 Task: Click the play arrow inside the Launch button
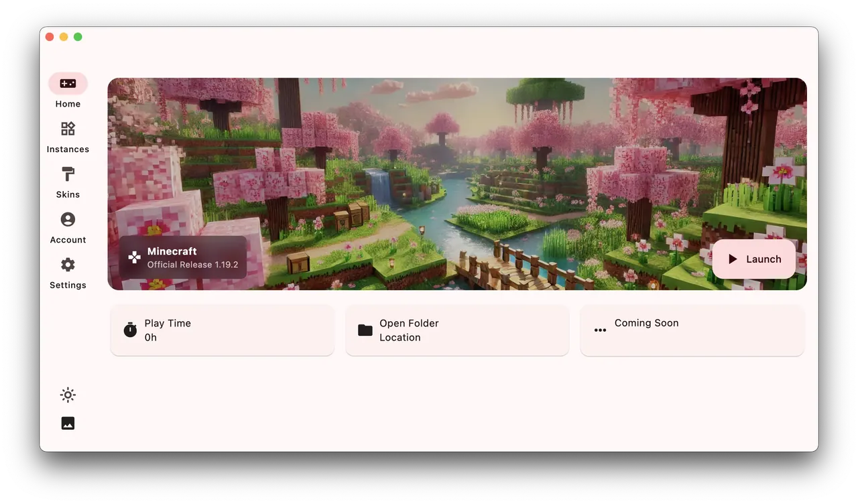coord(734,259)
